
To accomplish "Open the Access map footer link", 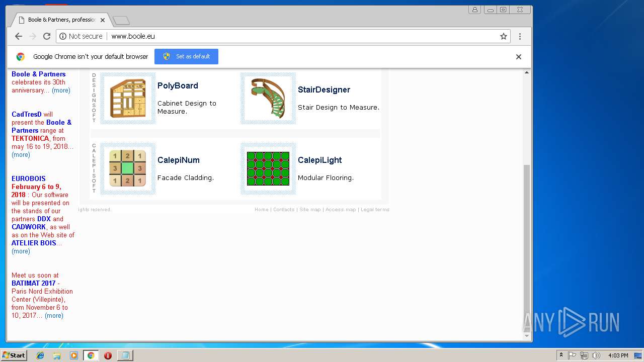I will pyautogui.click(x=341, y=210).
